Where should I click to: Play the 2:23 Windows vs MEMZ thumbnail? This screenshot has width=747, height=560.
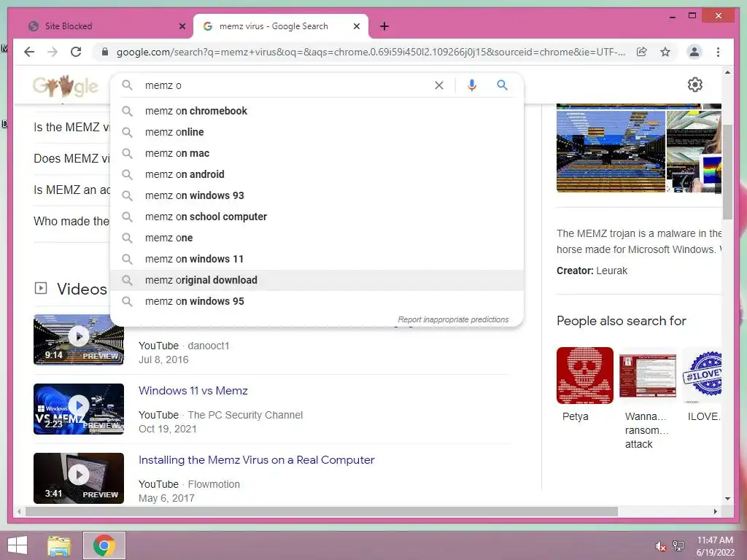[79, 409]
